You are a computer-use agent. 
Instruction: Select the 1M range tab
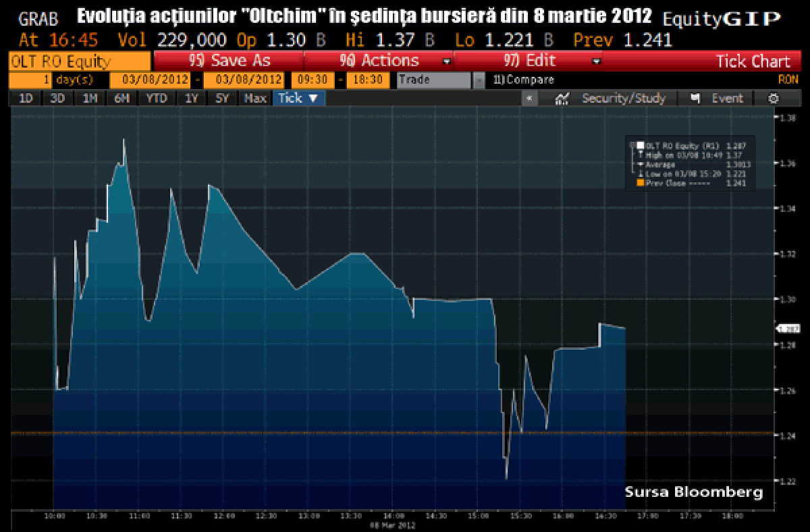[x=89, y=99]
